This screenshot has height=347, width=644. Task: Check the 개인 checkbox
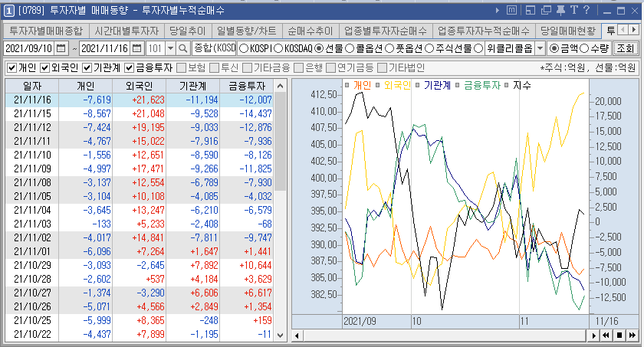click(x=12, y=67)
